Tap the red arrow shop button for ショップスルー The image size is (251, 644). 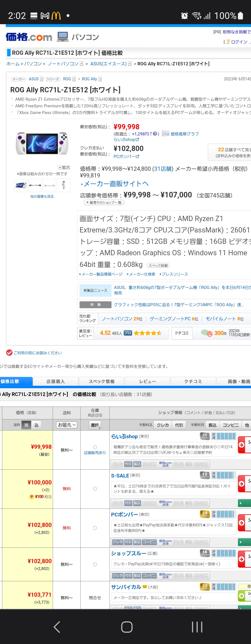pos(244,559)
